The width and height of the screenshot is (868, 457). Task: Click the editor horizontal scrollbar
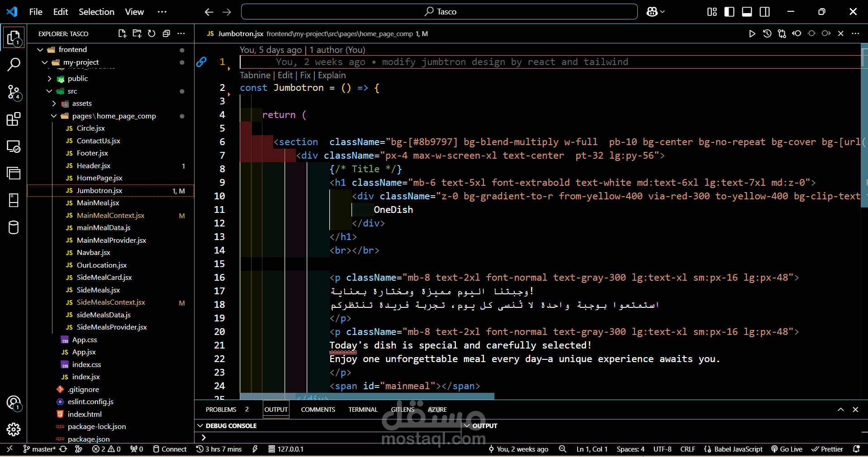367,396
